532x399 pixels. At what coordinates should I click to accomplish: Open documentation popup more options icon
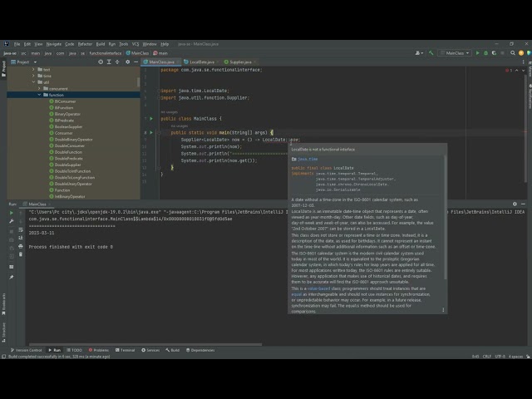click(443, 310)
